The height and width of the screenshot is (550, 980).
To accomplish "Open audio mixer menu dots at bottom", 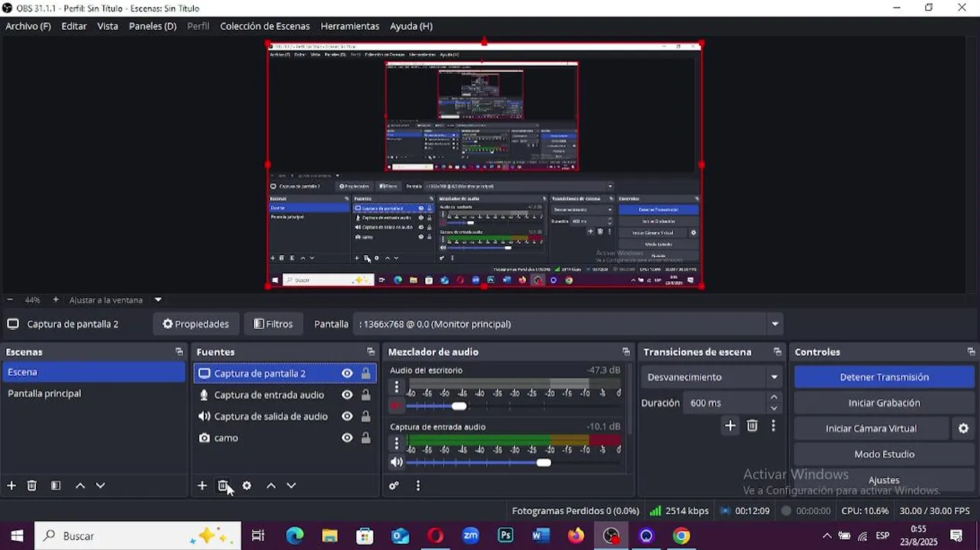I will point(417,486).
